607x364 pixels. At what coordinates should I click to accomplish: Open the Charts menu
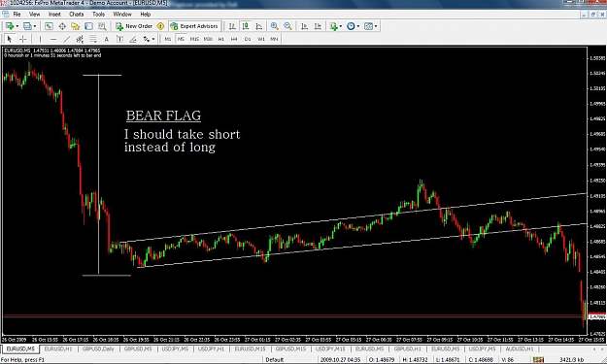click(x=77, y=15)
